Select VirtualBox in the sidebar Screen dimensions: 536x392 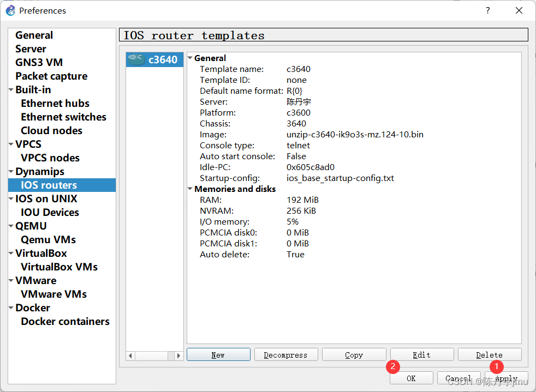point(41,254)
